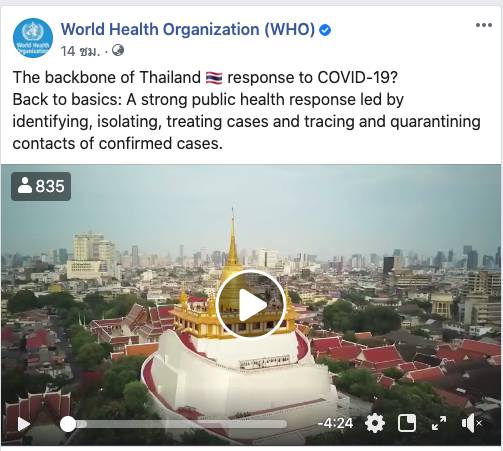Click the 835 viewers count badge
Viewport: 503px width, 451px height.
pos(41,186)
